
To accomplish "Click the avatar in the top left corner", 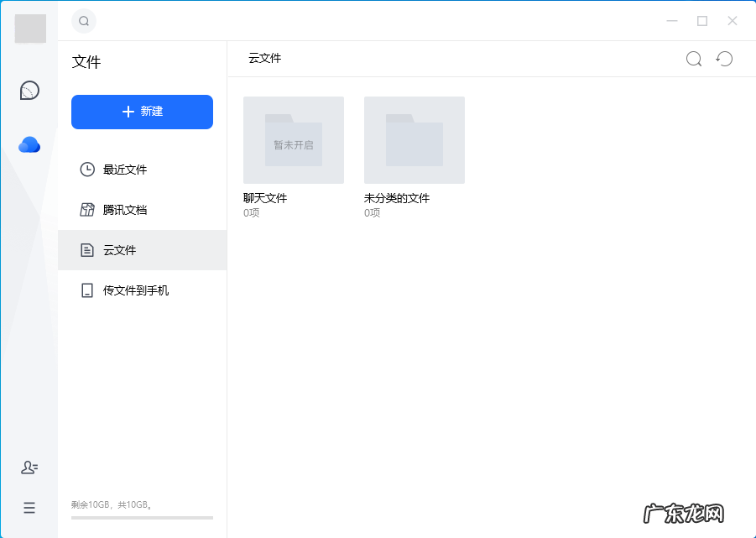I will [30, 29].
